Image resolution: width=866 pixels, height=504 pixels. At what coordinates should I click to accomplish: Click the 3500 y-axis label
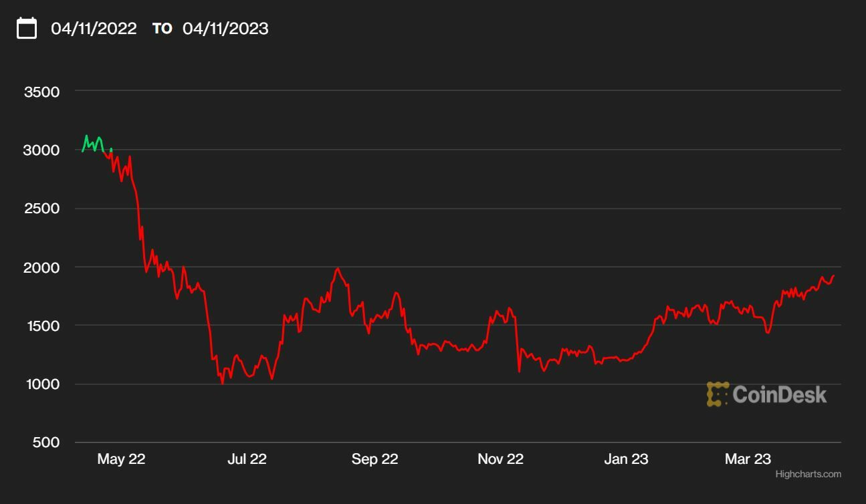[41, 92]
